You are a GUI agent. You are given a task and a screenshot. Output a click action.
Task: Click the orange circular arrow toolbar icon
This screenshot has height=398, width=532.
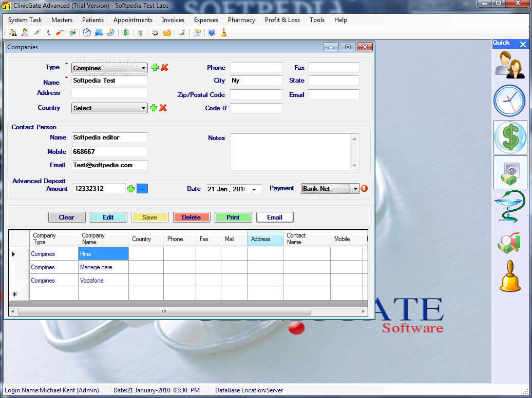[x=167, y=32]
